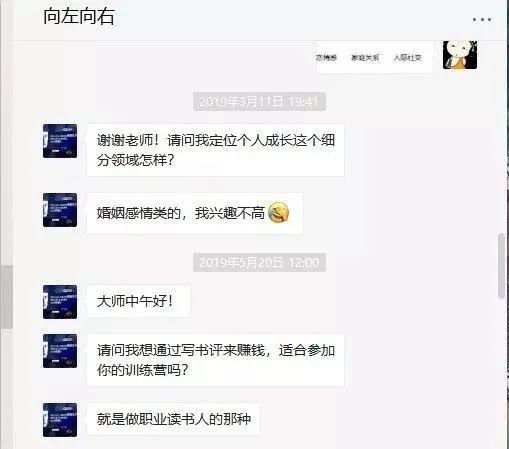Click the cartoon avatar at top right
Screen dimensions: 509x449
coord(460,55)
